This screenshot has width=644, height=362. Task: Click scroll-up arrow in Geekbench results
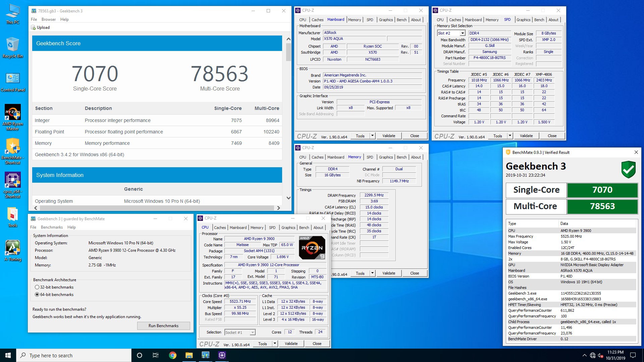[x=288, y=39]
